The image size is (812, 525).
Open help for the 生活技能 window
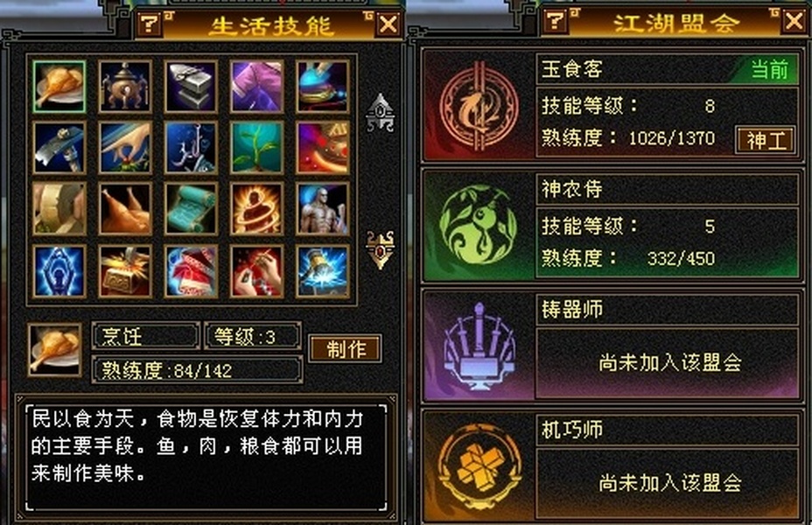point(150,24)
